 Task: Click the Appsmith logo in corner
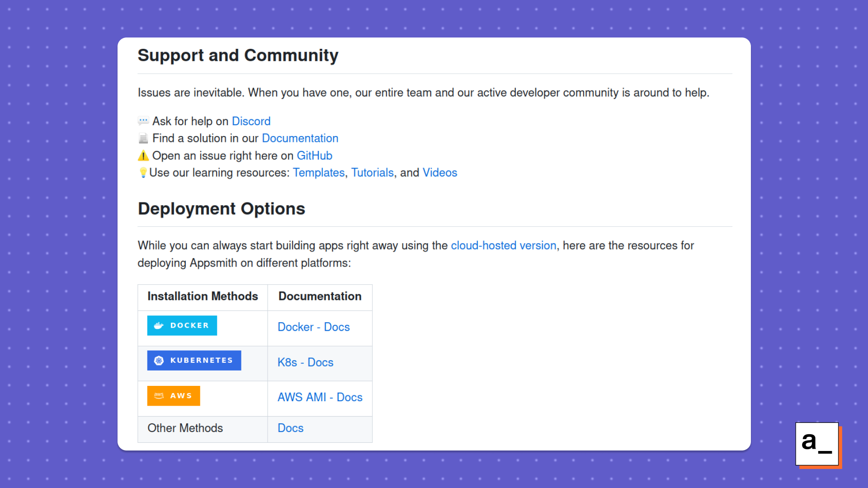tap(817, 444)
